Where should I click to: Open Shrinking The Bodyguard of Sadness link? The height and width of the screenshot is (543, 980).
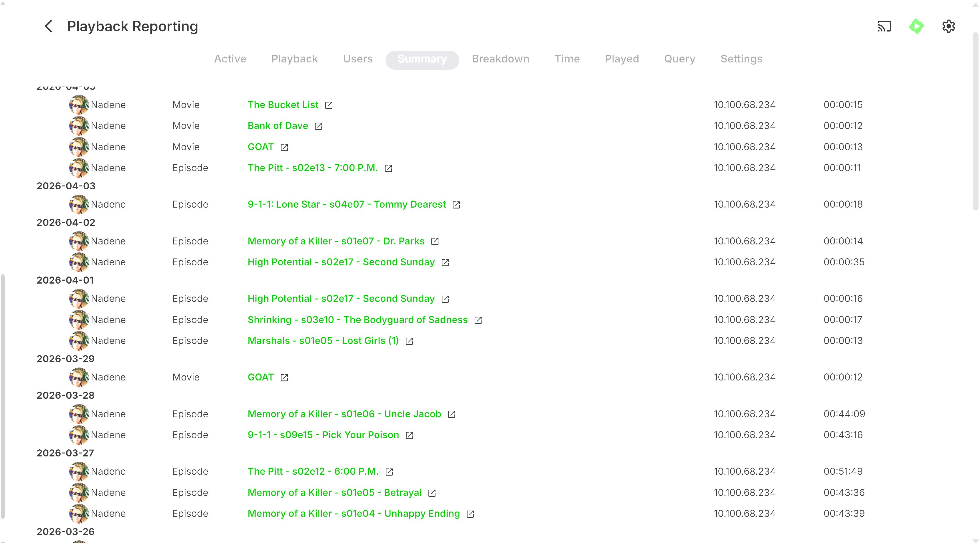click(357, 320)
